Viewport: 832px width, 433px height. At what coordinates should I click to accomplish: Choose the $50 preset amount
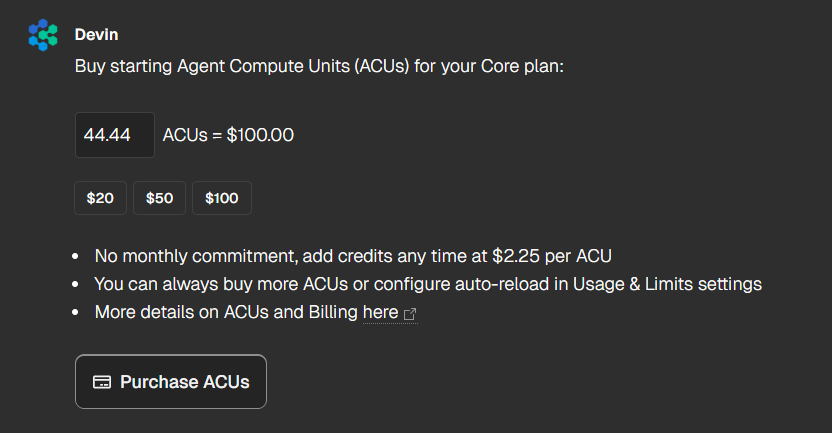[x=159, y=198]
